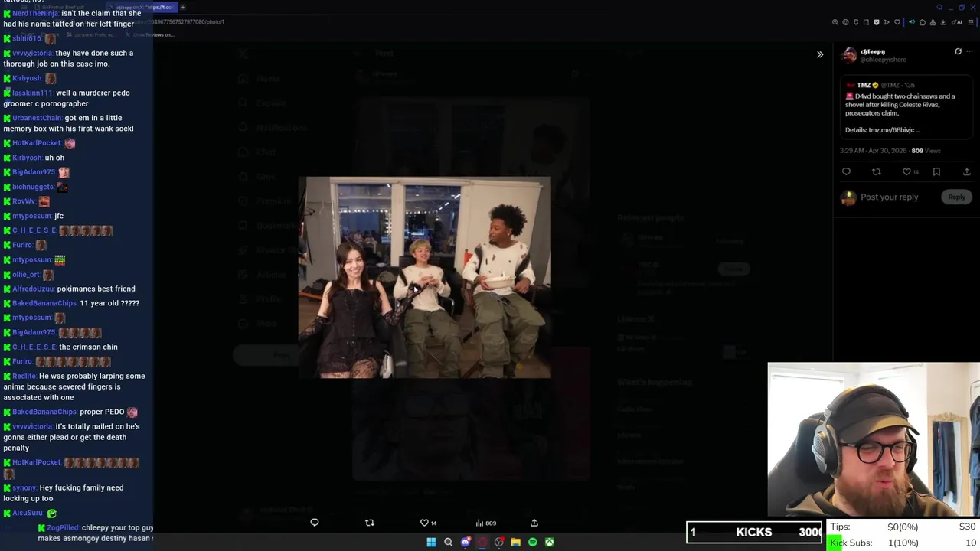Open Spotify from the taskbar
The width and height of the screenshot is (980, 551).
coord(533,542)
